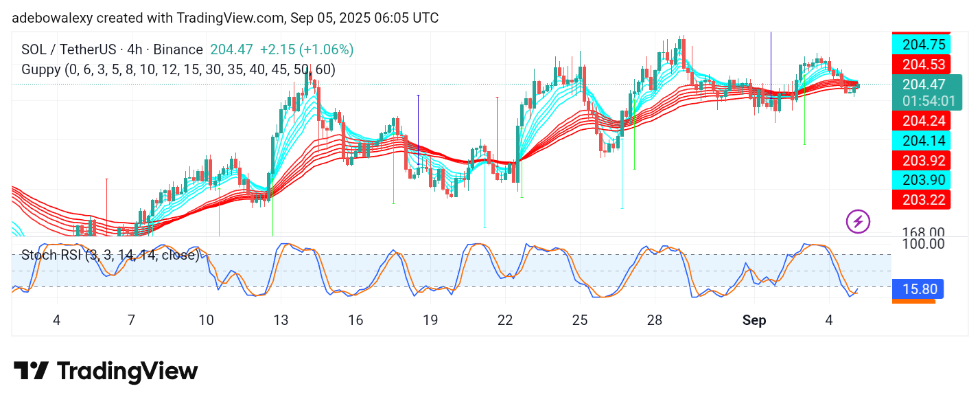Screen dimensions: 980x406
Task: Click the 19 date label on the time axis
Action: click(x=430, y=320)
